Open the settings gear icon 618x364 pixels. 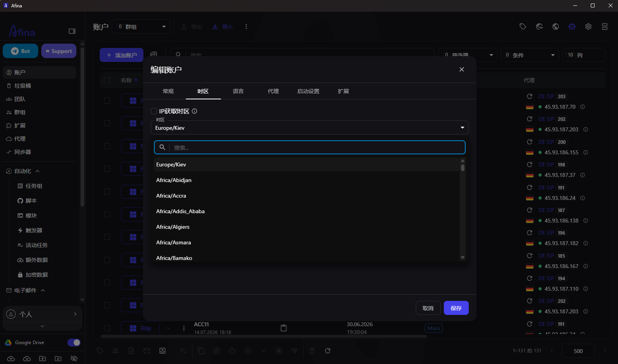pos(588,27)
